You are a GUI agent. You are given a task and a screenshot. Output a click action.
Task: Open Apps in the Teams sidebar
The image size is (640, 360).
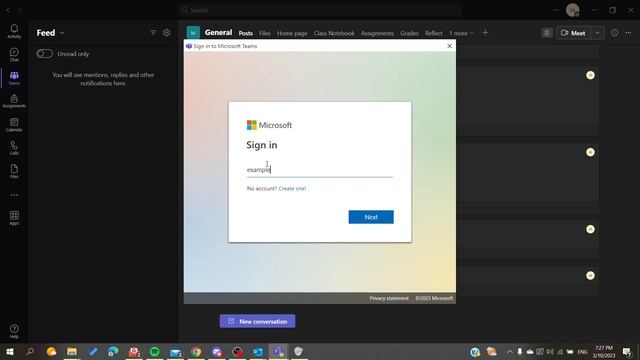click(14, 218)
